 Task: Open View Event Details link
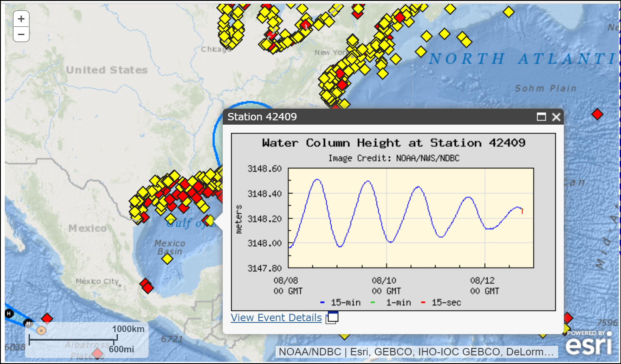(276, 318)
